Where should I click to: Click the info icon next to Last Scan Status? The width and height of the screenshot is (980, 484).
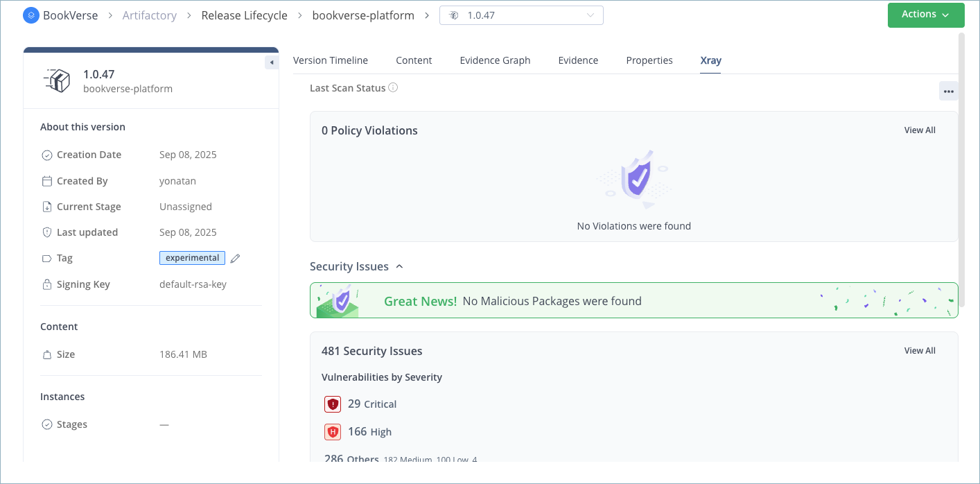point(393,88)
